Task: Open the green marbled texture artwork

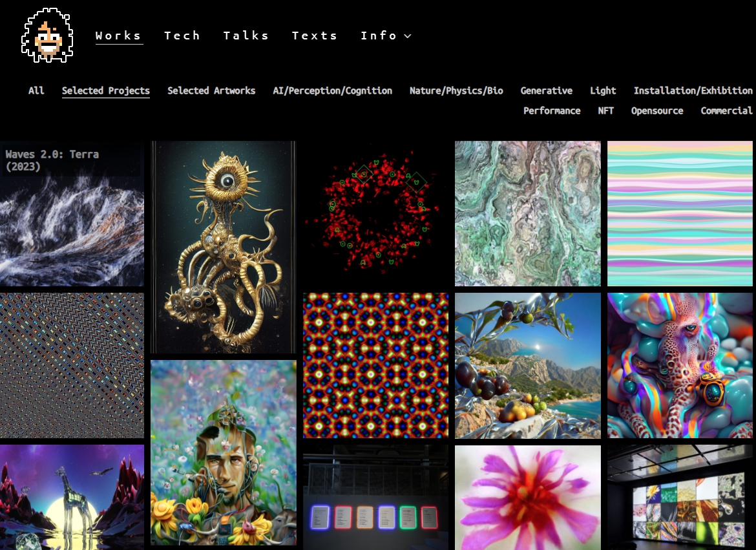Action: [528, 214]
